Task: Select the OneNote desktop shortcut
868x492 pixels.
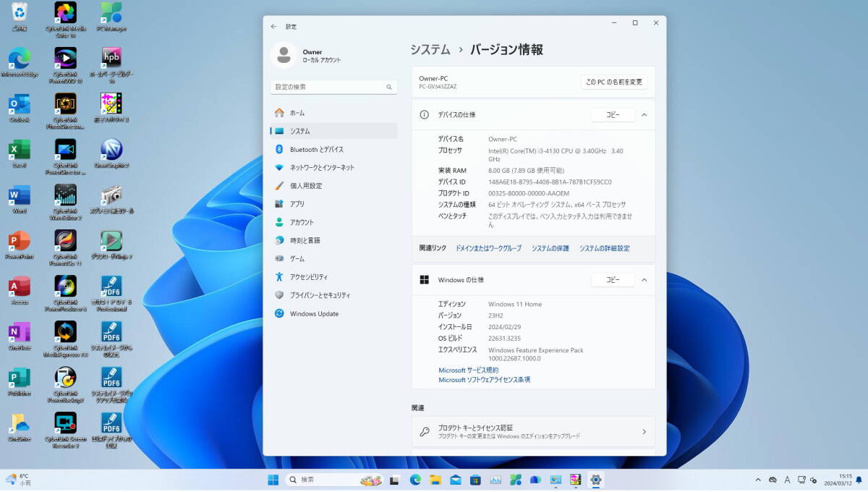Action: coord(20,335)
